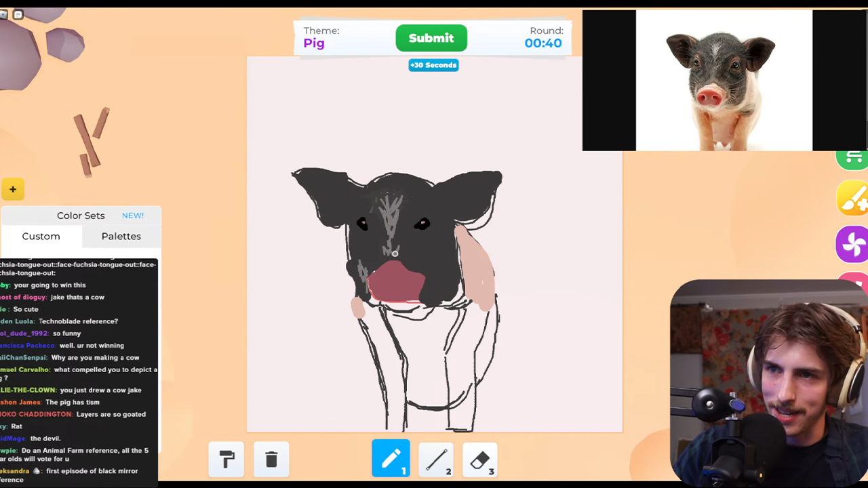
Task: Select the Pencil tool
Action: tap(391, 459)
